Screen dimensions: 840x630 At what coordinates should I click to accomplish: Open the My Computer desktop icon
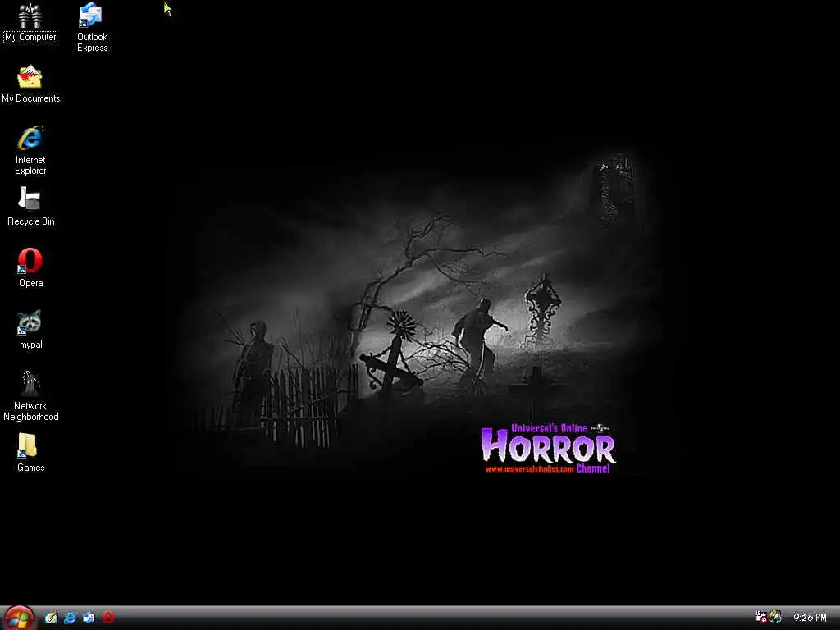30,16
